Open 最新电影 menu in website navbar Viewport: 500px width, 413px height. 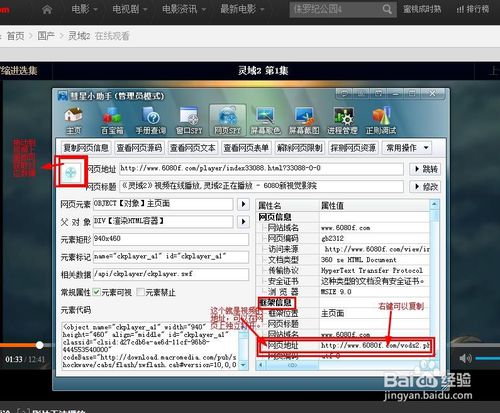(242, 9)
